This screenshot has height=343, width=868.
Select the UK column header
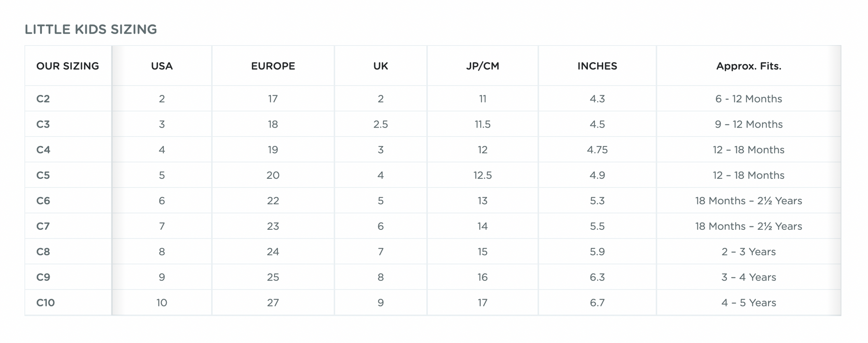(380, 66)
